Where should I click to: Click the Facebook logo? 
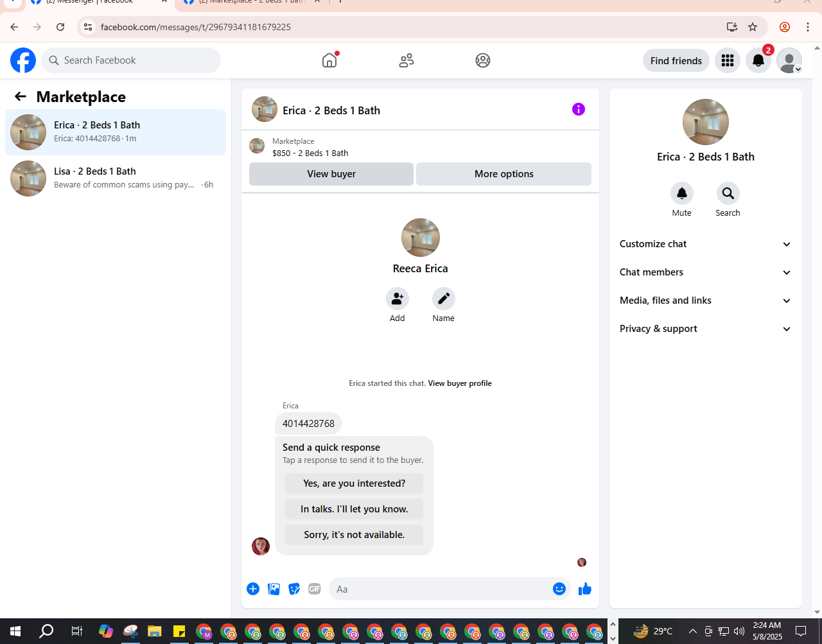click(23, 60)
